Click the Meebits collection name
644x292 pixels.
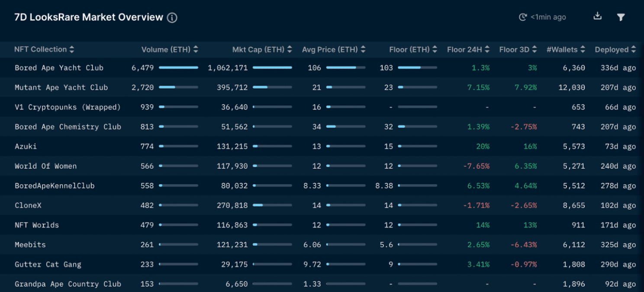coord(30,245)
